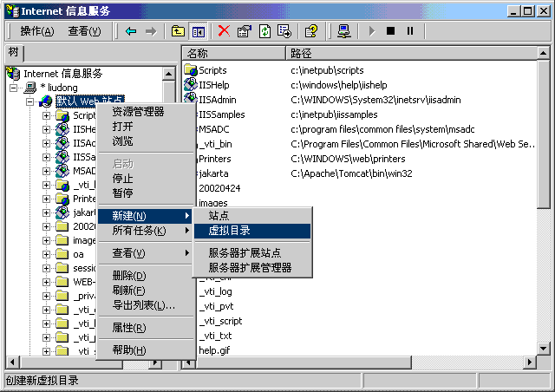
Task: Select the IISAdmin row in list
Action: (218, 100)
